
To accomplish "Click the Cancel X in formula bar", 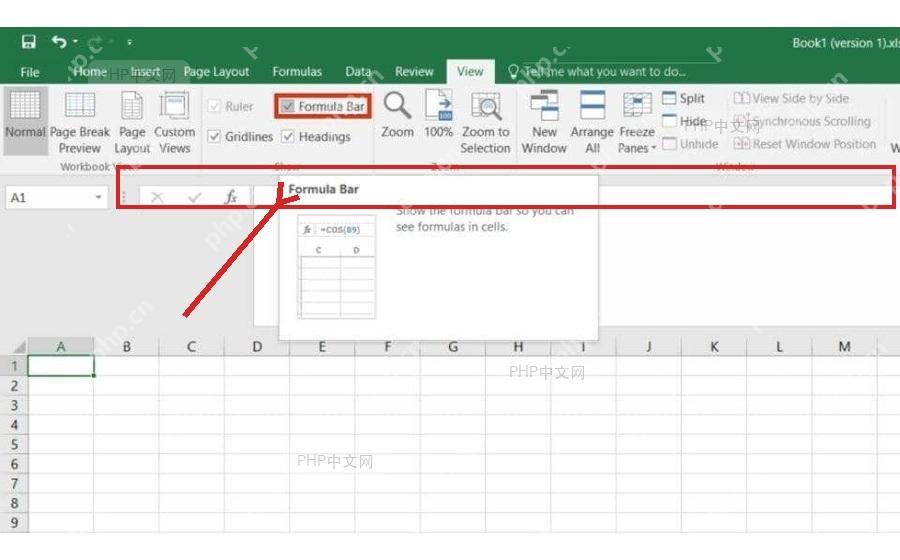I will (157, 197).
